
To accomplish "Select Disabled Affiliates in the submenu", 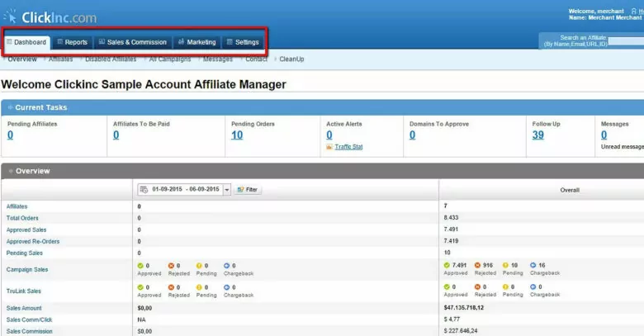I will point(111,59).
